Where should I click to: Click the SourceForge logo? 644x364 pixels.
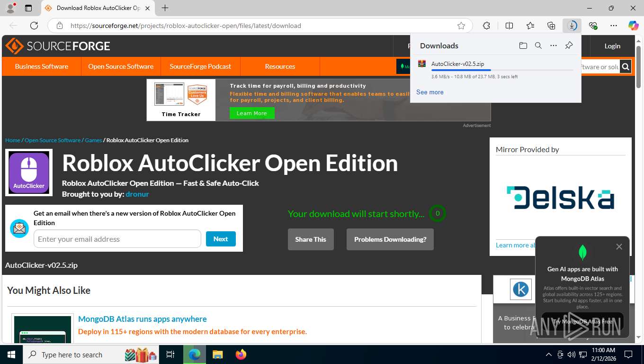(58, 46)
